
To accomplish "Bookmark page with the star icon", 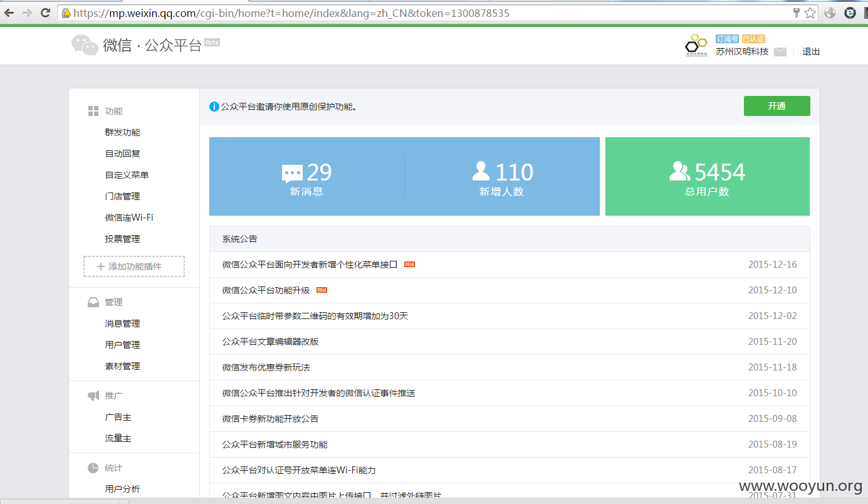I will click(810, 13).
